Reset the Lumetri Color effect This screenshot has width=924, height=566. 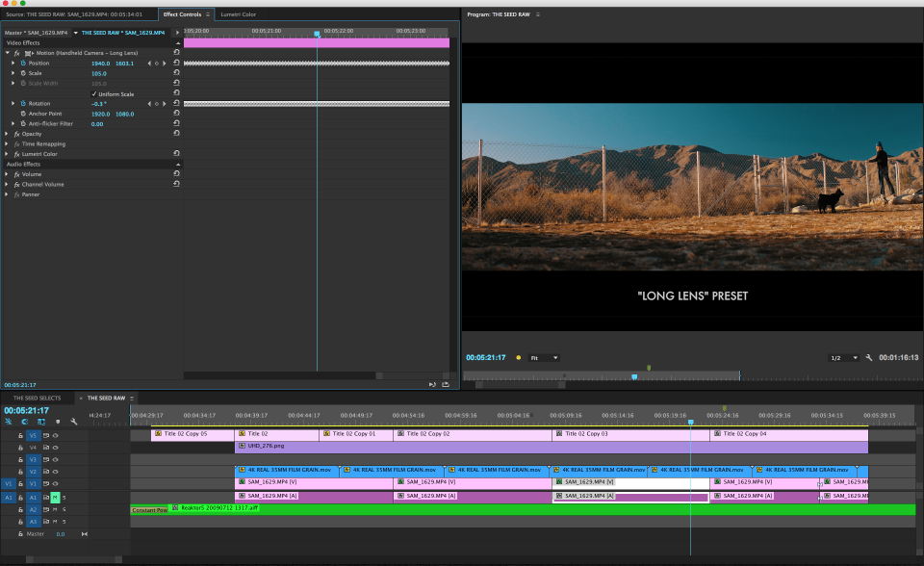(x=176, y=153)
